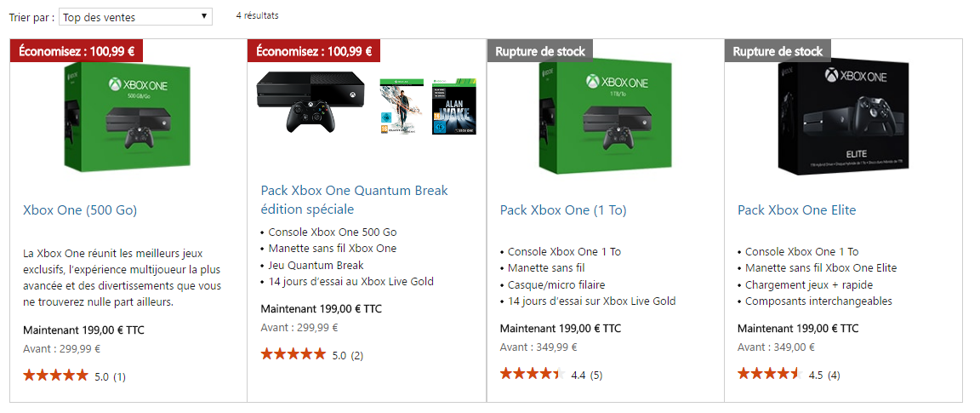Open the 'Trier par' sort dropdown

[135, 17]
